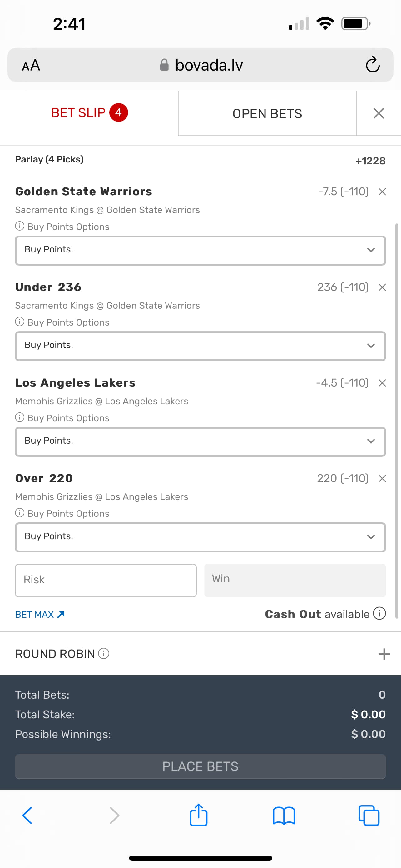The width and height of the screenshot is (401, 868).
Task: Reload the bovada.lv page
Action: tap(372, 65)
